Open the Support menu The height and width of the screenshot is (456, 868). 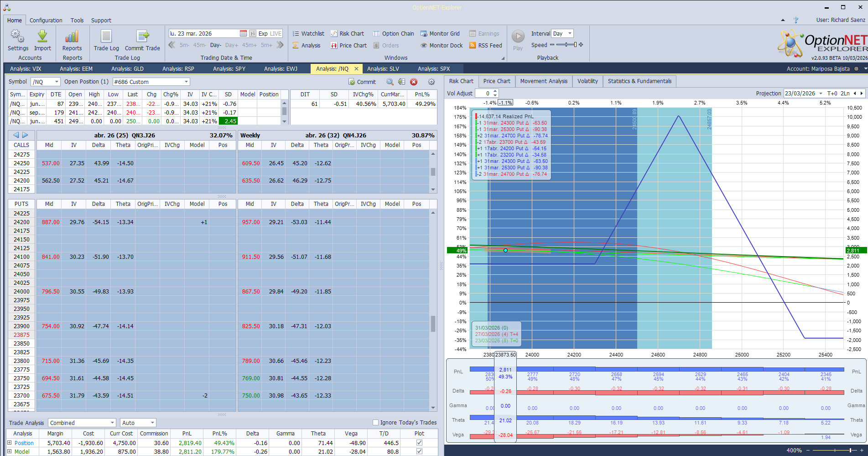(101, 20)
